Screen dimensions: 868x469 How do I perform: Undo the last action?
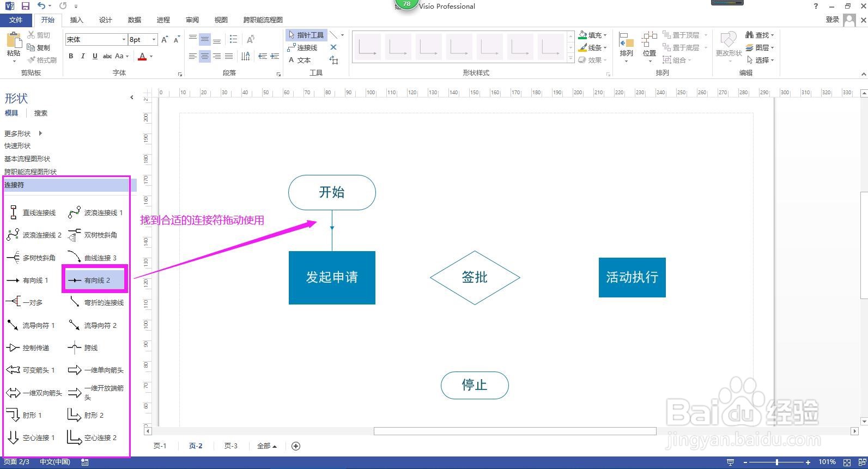point(41,6)
